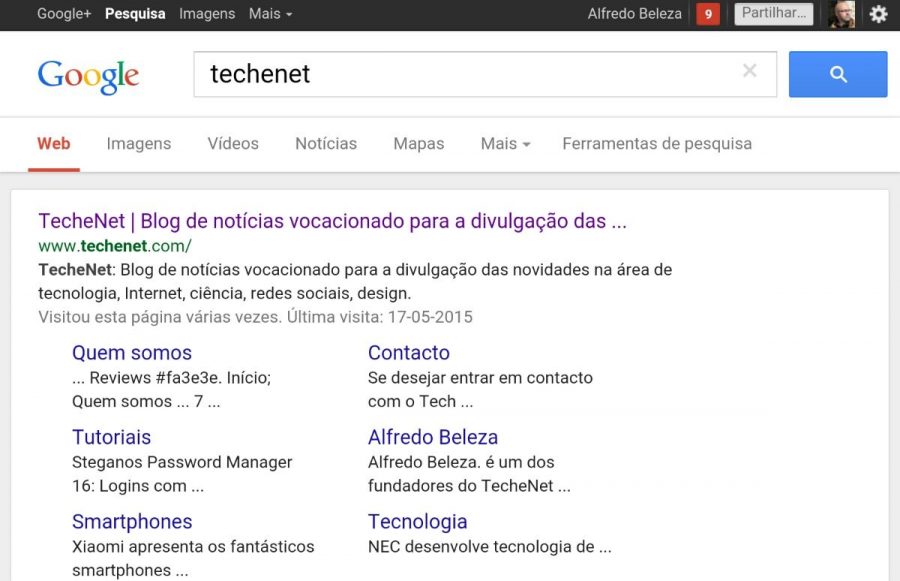Expand the Mais dropdown in top bar
The width and height of the screenshot is (900, 581).
click(x=270, y=14)
